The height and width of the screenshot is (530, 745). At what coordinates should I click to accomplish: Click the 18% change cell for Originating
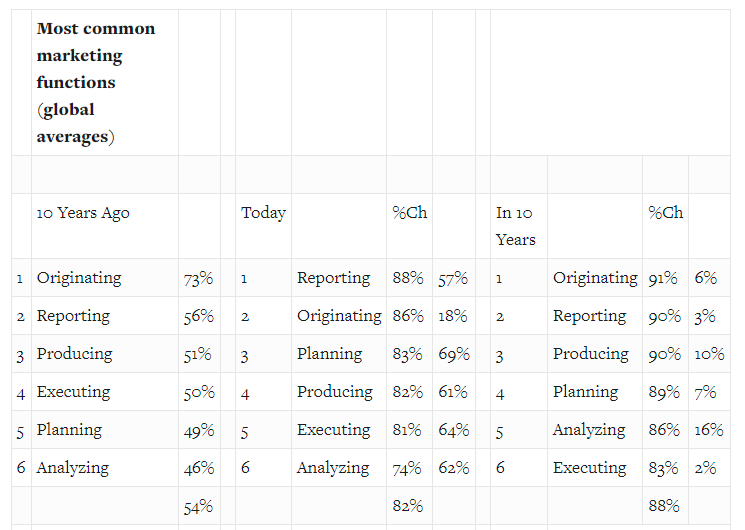tap(453, 317)
